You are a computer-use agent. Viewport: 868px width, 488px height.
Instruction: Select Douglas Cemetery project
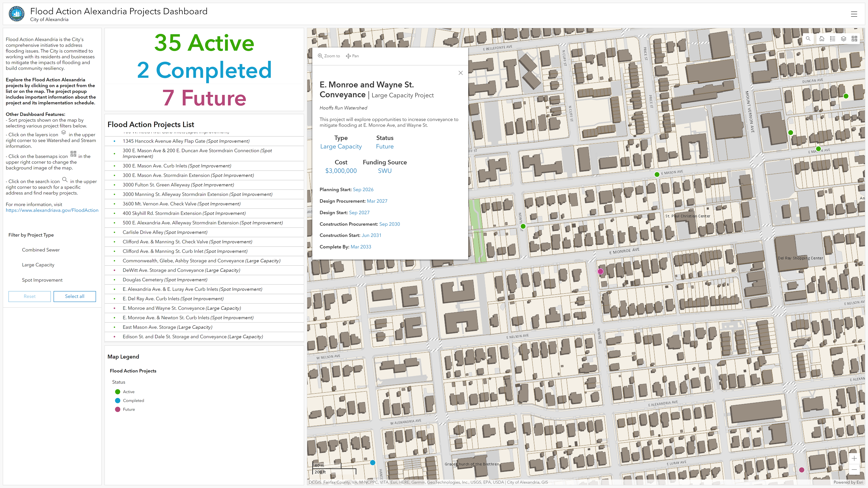click(204, 279)
